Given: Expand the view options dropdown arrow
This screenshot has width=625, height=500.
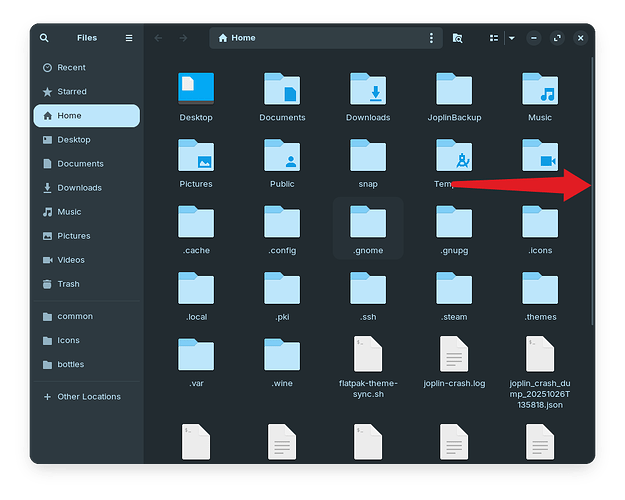Looking at the screenshot, I should [x=511, y=38].
